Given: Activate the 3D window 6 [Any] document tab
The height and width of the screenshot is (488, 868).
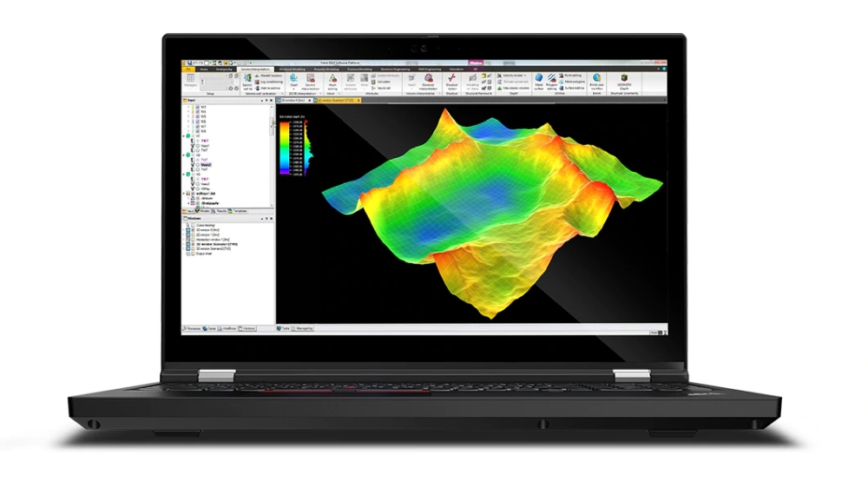Looking at the screenshot, I should coord(293,100).
